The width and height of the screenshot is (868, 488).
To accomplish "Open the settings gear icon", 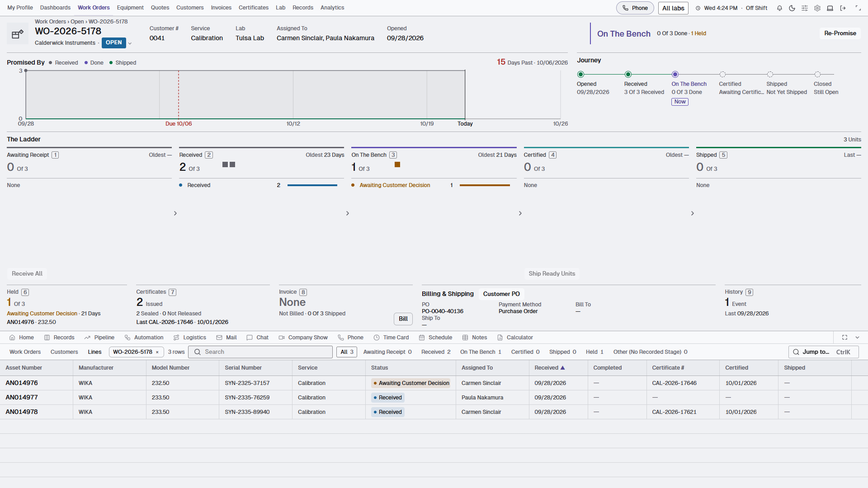I will (817, 8).
